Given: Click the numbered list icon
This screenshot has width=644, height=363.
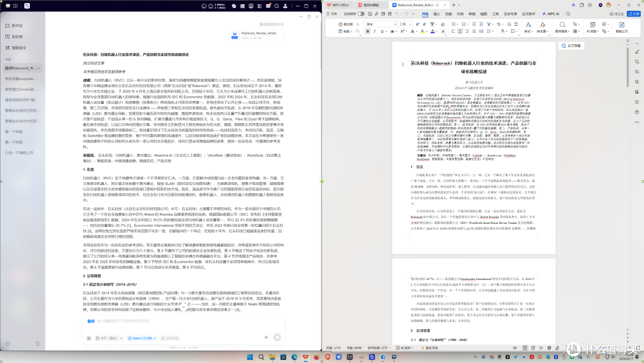Looking at the screenshot, I should click(463, 24).
